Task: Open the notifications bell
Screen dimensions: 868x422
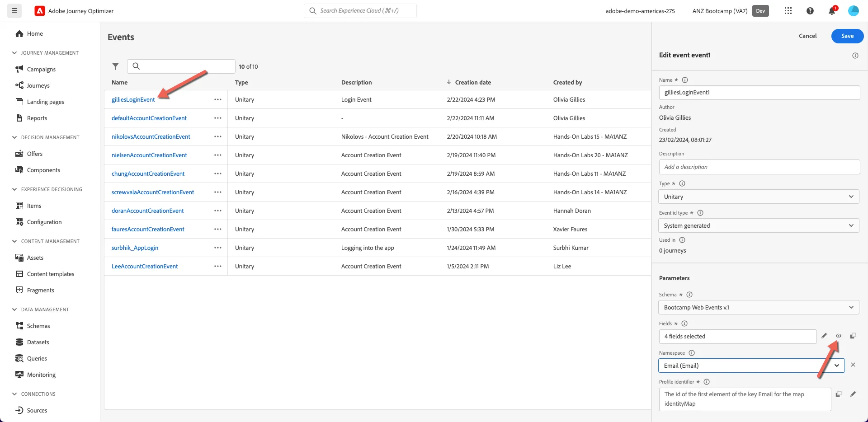Action: pyautogui.click(x=832, y=11)
